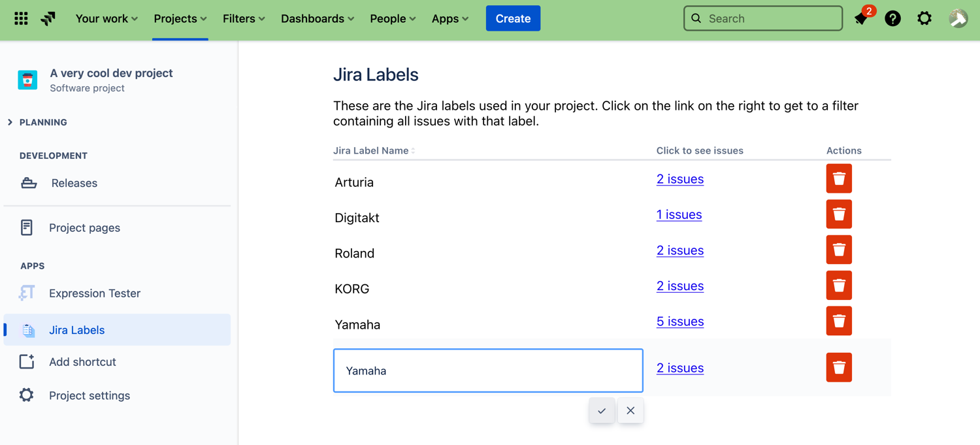Image resolution: width=980 pixels, height=445 pixels.
Task: Expand the Dashboards menu
Action: 318,18
